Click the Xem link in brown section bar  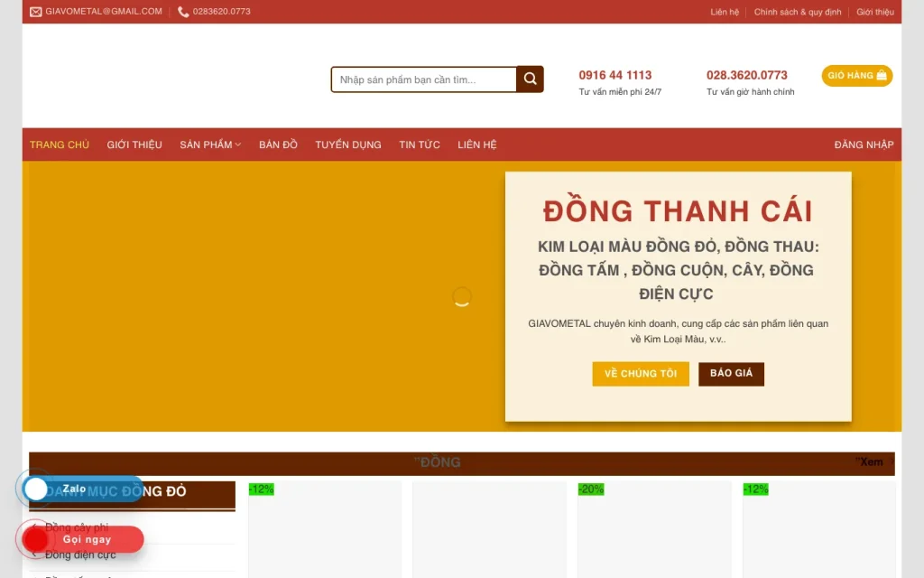click(x=870, y=461)
